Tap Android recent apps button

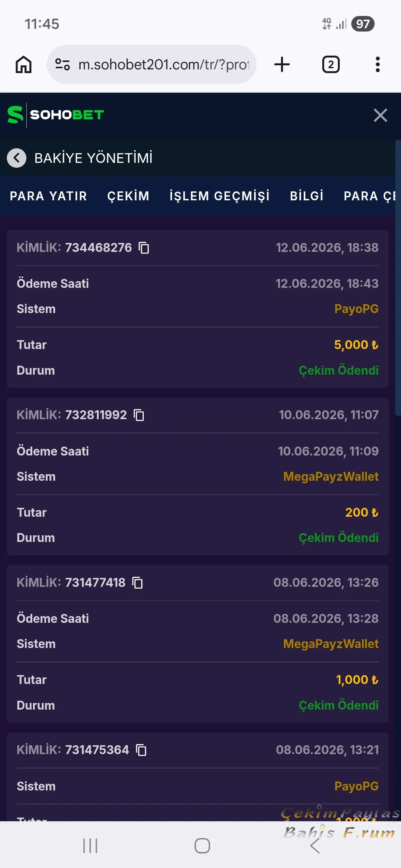click(x=90, y=846)
